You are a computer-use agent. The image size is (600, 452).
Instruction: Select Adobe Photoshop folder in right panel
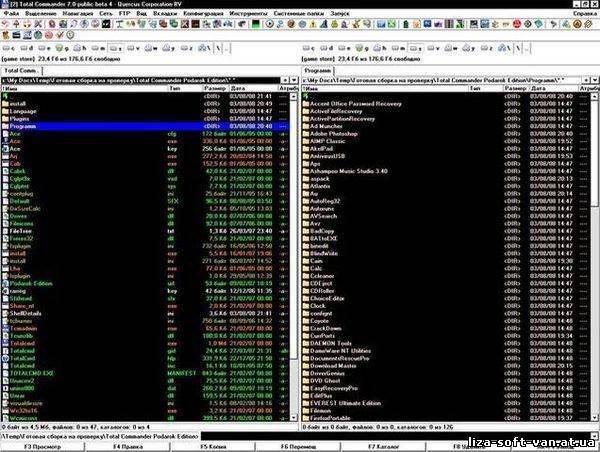click(x=446, y=134)
